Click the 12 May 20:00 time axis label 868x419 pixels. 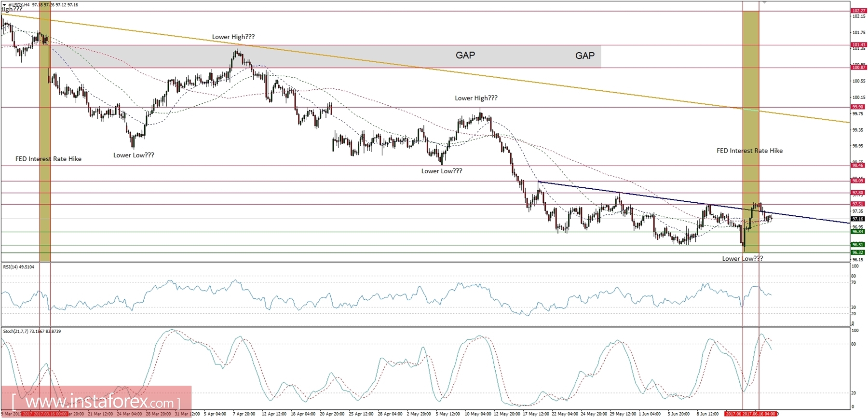pos(507,414)
